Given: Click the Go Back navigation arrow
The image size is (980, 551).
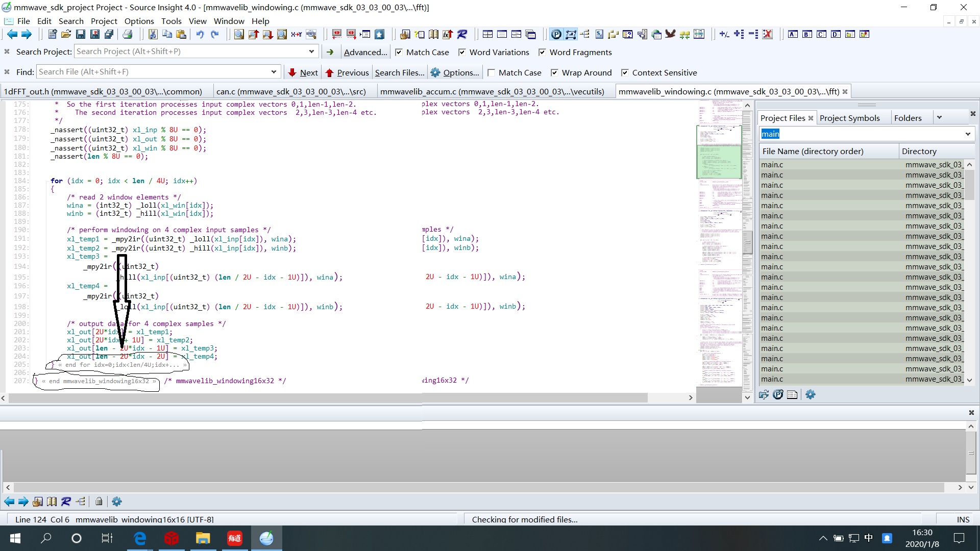Looking at the screenshot, I should [12, 34].
